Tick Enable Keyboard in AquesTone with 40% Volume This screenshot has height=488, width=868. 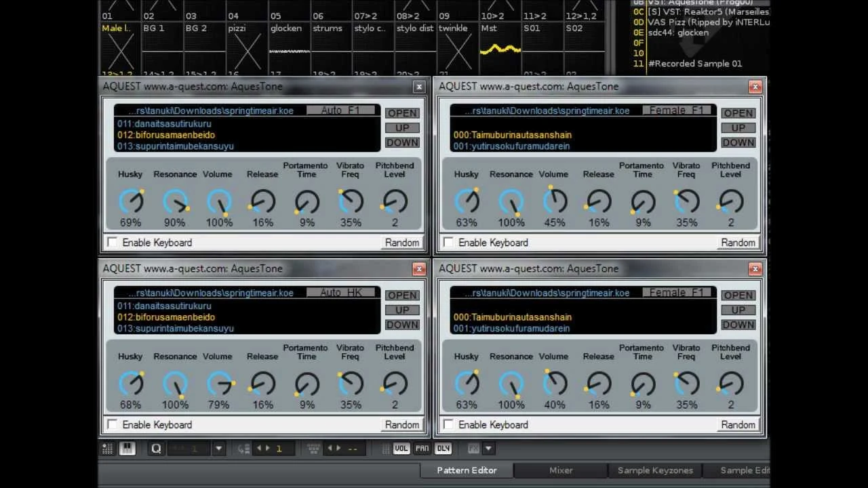tap(448, 425)
